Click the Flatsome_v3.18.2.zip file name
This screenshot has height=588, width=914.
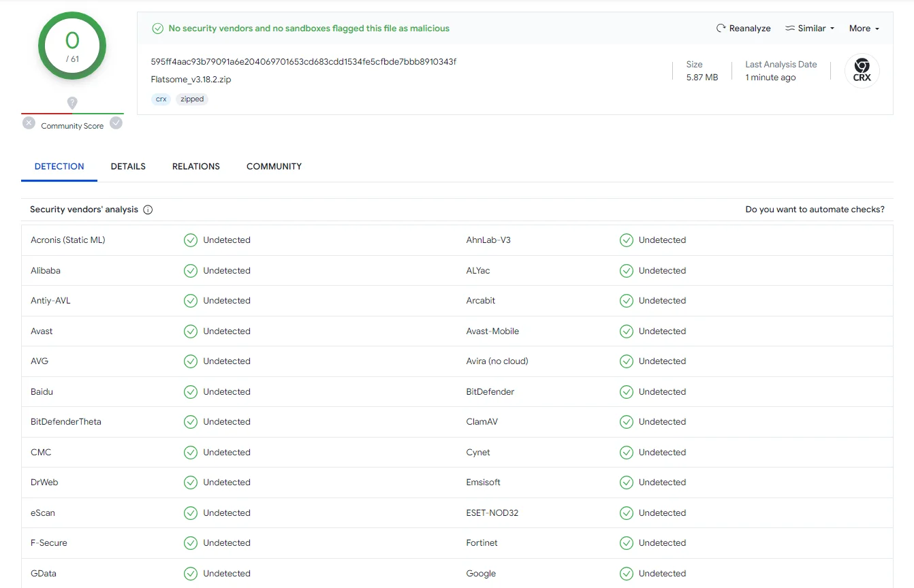coord(191,80)
